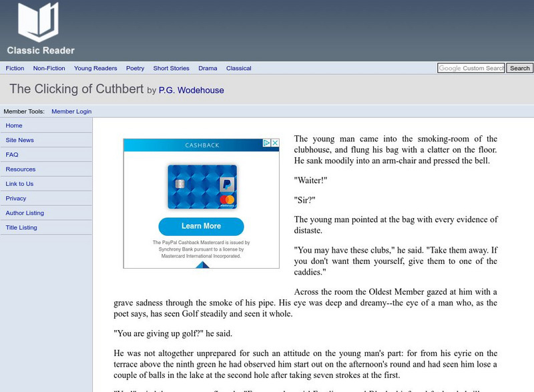Browse the Young Readers section

[95, 68]
